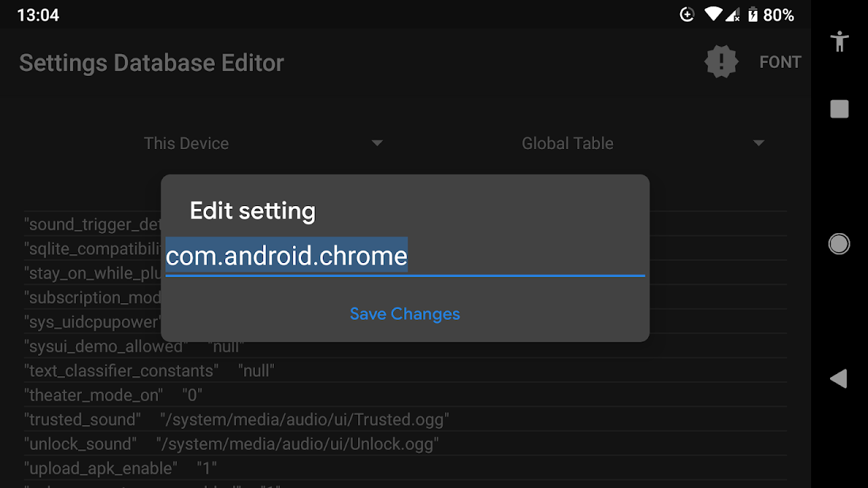Tap the Recents square navigation icon
The width and height of the screenshot is (868, 488).
point(839,108)
